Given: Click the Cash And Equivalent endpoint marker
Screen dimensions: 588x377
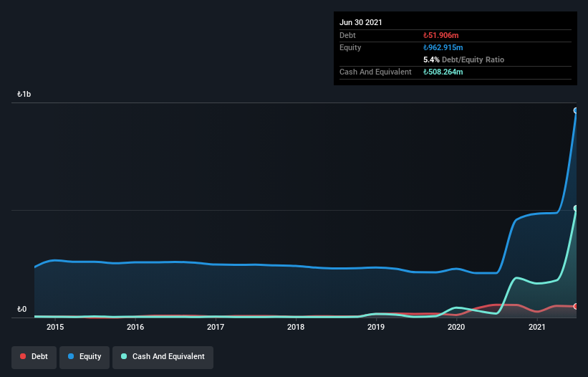Looking at the screenshot, I should [576, 208].
